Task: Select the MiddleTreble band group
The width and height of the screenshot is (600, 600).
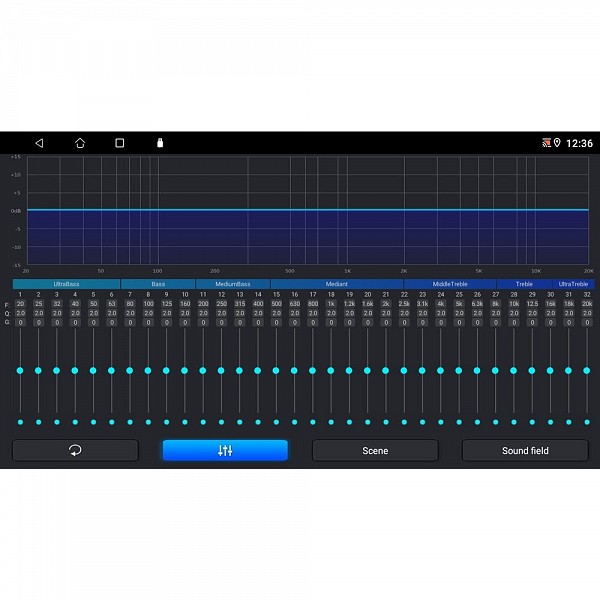Action: [449, 284]
